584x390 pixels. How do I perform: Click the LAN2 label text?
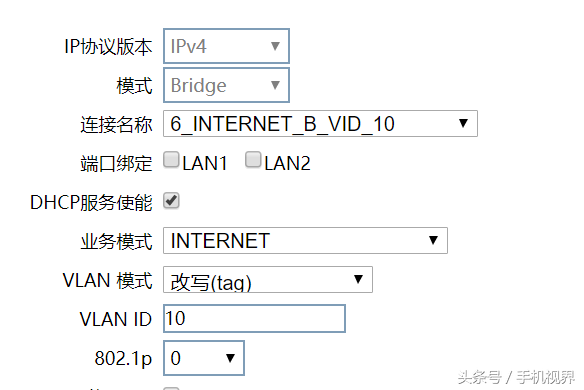pos(287,164)
